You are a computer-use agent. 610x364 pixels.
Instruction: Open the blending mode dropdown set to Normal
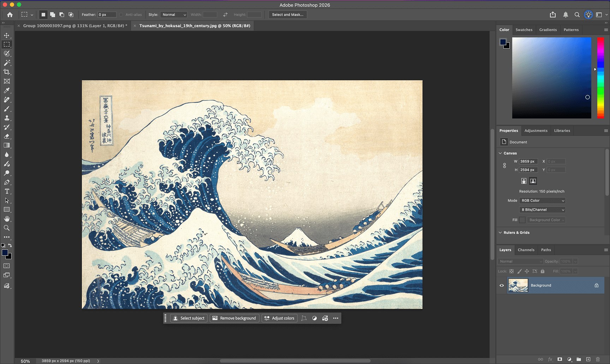tap(520, 261)
